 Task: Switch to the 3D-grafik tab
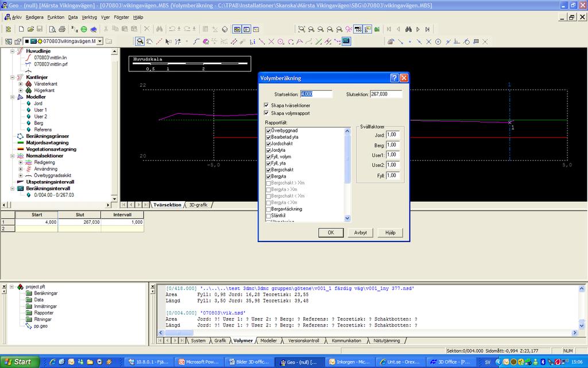(x=198, y=205)
